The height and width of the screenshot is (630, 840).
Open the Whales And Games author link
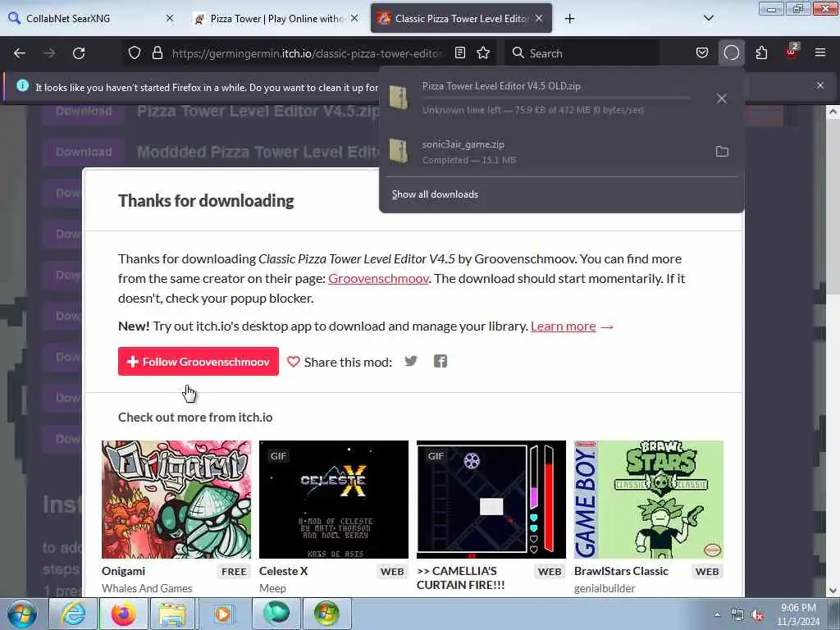click(x=147, y=588)
